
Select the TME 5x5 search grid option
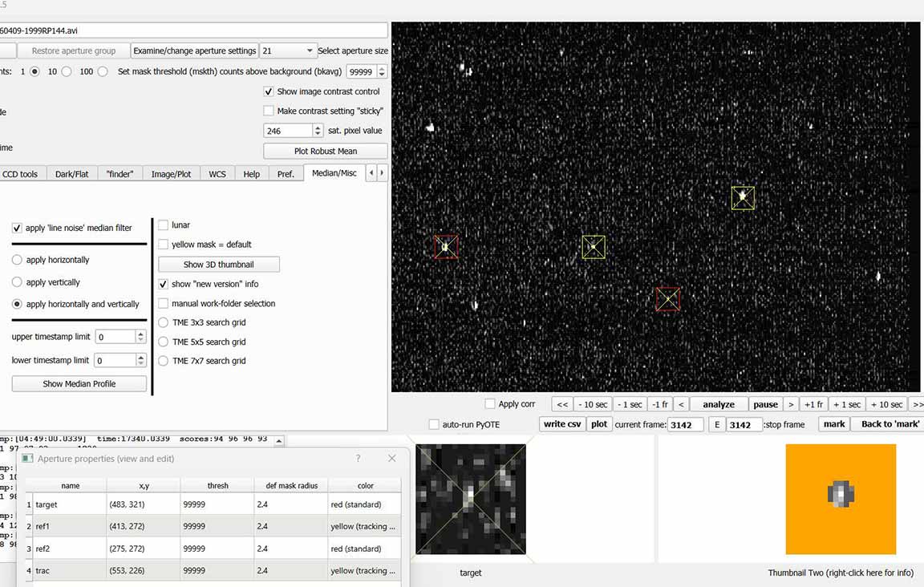164,342
